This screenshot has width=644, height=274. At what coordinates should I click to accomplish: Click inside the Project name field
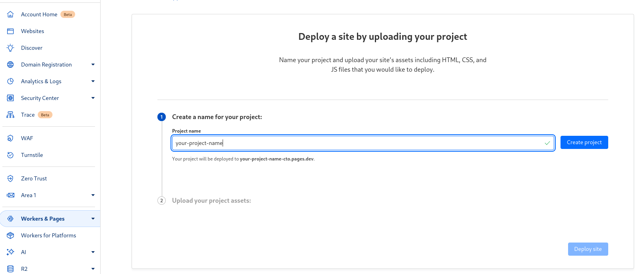(358, 143)
